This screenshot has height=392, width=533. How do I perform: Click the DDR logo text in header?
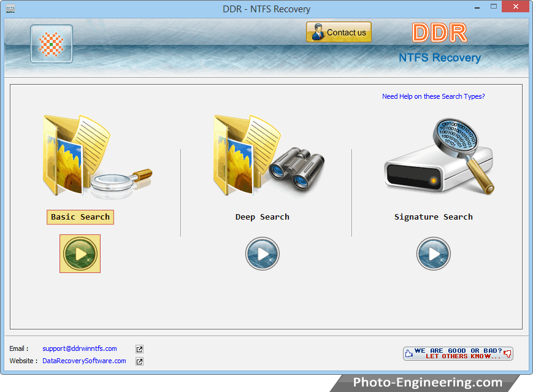pyautogui.click(x=440, y=33)
